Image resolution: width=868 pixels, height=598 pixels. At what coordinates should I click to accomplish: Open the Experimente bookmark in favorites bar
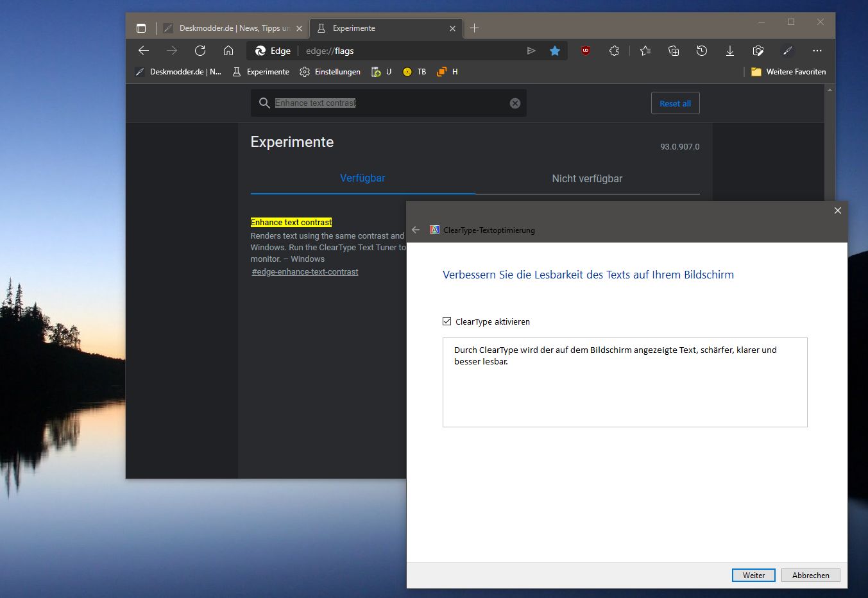click(x=260, y=72)
